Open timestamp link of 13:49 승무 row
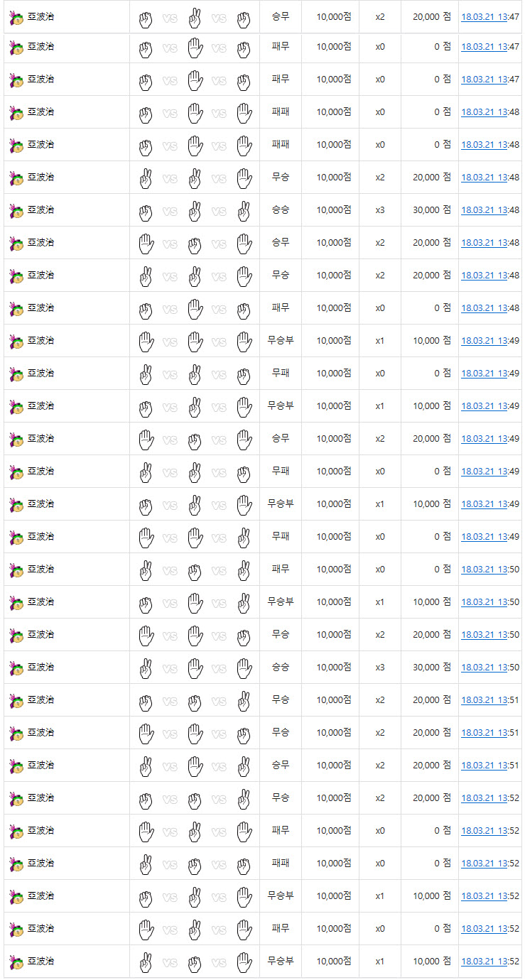Screen dimensions: 525x980 [x=490, y=439]
